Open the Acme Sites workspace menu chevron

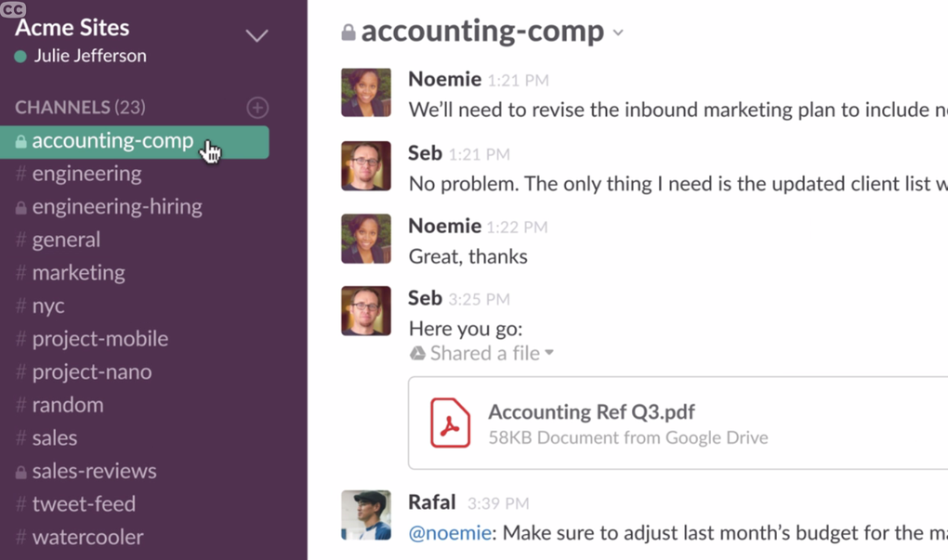tap(257, 36)
